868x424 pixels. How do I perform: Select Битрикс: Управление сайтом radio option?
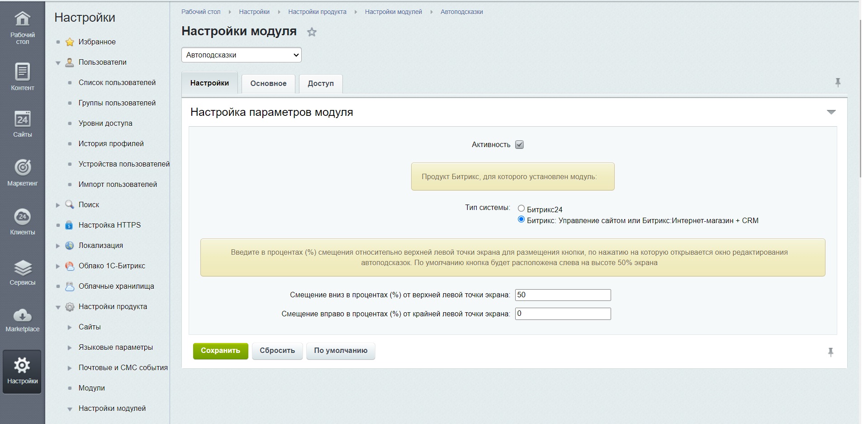pyautogui.click(x=521, y=219)
